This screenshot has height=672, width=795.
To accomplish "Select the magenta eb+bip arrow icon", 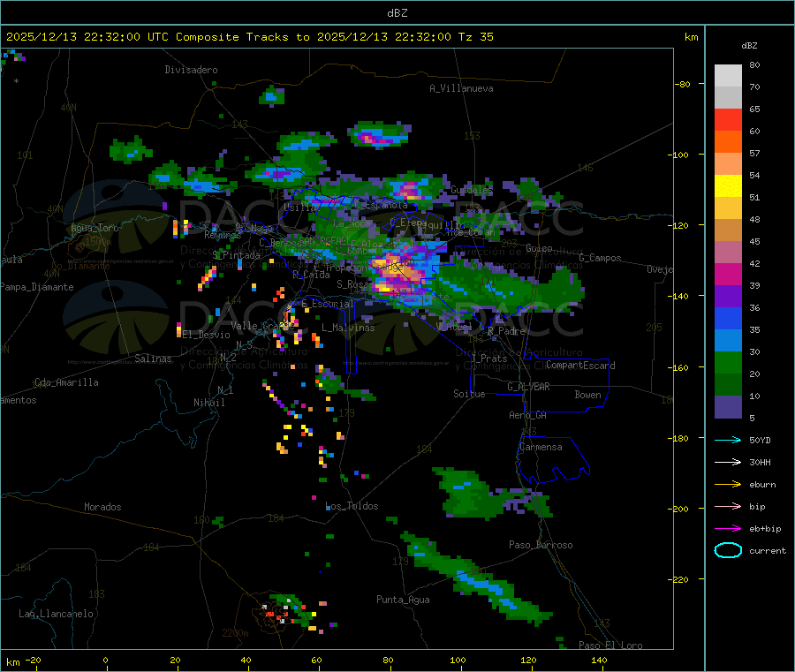I will (x=728, y=528).
